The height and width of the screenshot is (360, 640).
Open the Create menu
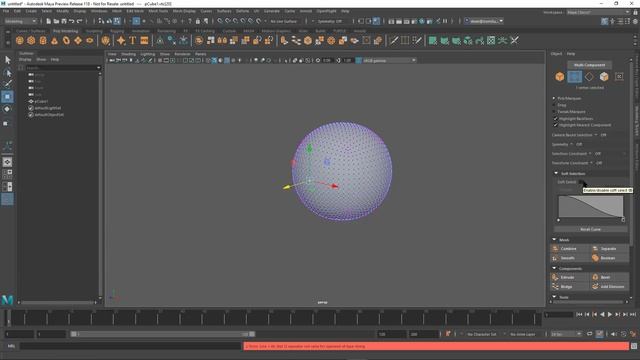(31, 11)
